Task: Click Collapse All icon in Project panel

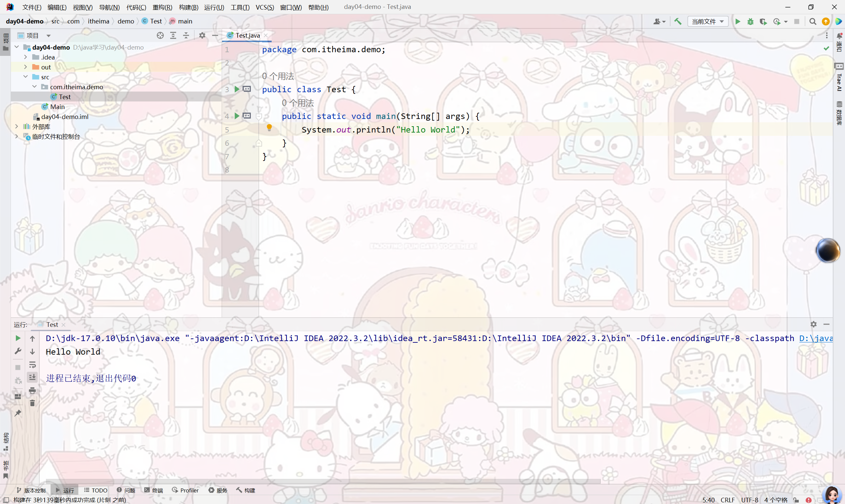Action: pyautogui.click(x=186, y=35)
